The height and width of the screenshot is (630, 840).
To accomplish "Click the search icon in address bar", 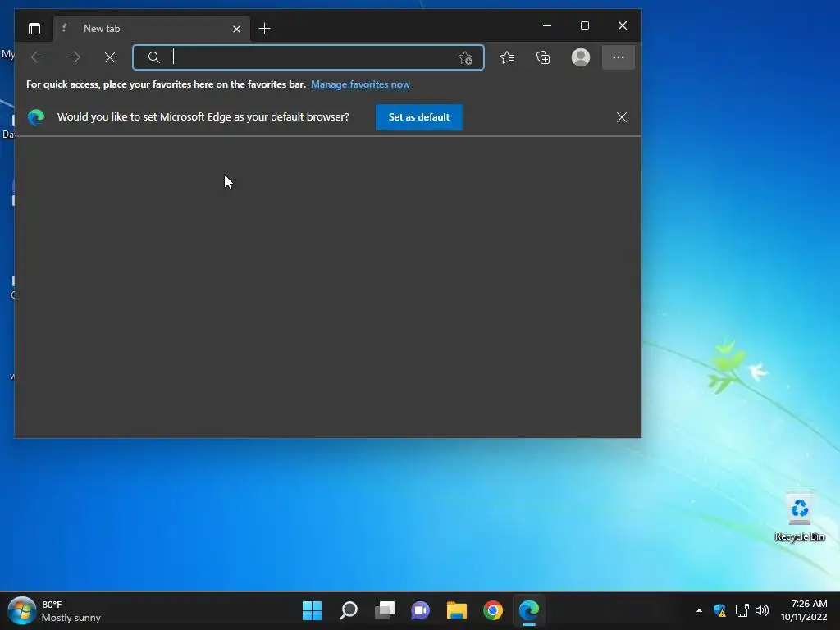I will tap(153, 57).
